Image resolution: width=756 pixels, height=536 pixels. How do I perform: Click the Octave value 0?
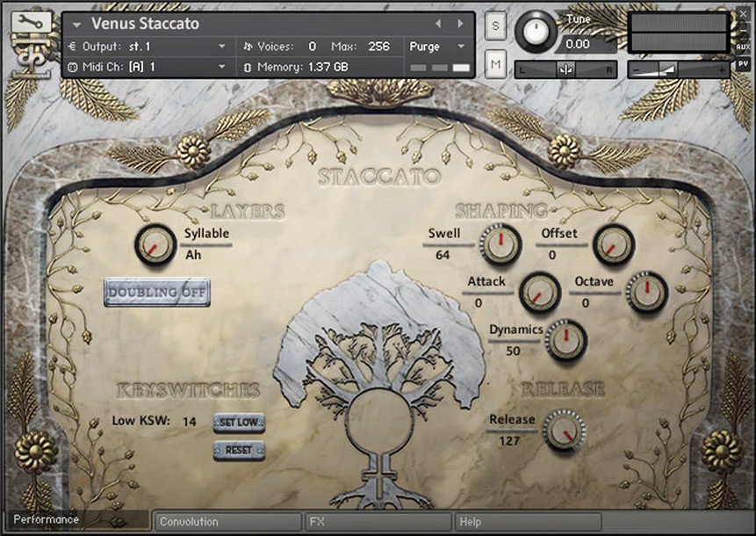click(x=586, y=303)
